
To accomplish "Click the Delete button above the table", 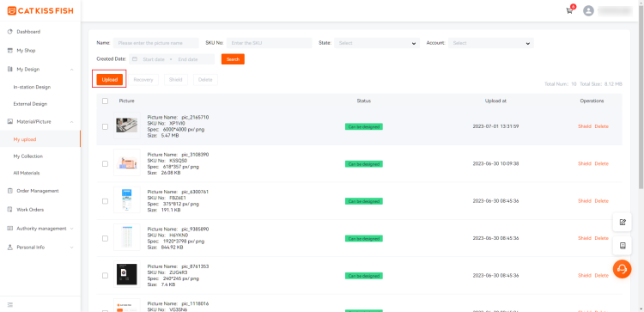I will coord(205,80).
